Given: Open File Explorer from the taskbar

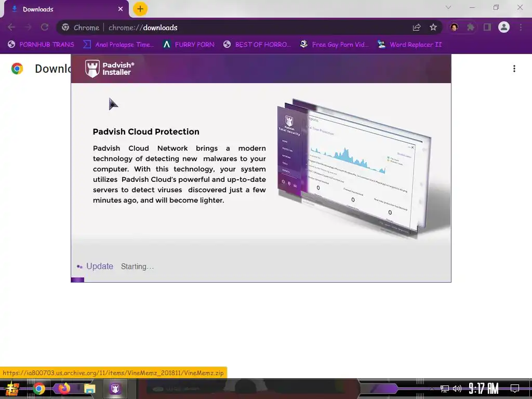Looking at the screenshot, I should tap(89, 389).
